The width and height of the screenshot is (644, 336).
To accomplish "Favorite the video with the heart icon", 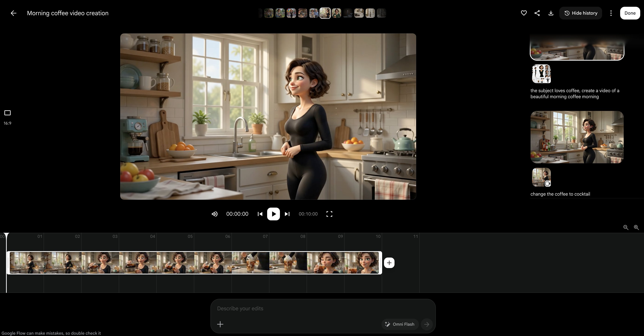I will (524, 13).
